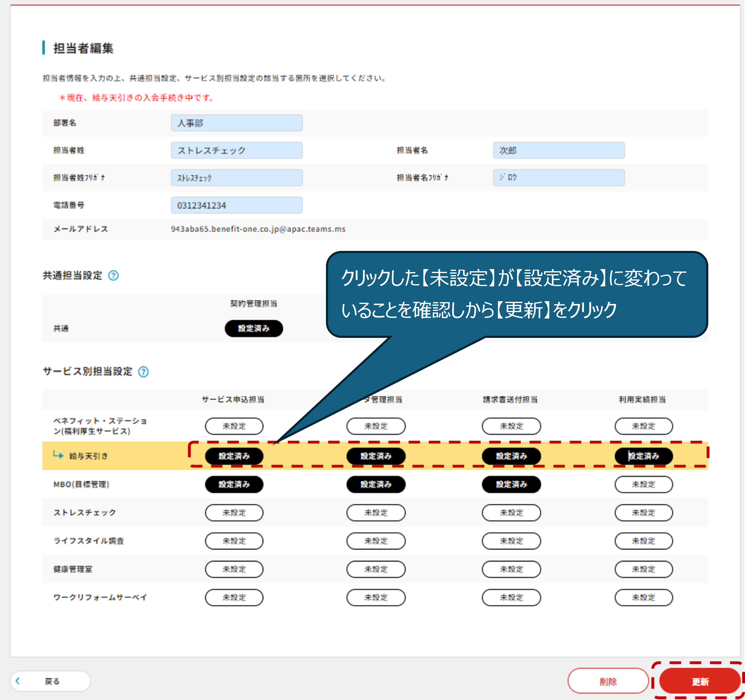The height and width of the screenshot is (700, 745).
Task: Click the 部署名 input field
Action: tap(237, 123)
